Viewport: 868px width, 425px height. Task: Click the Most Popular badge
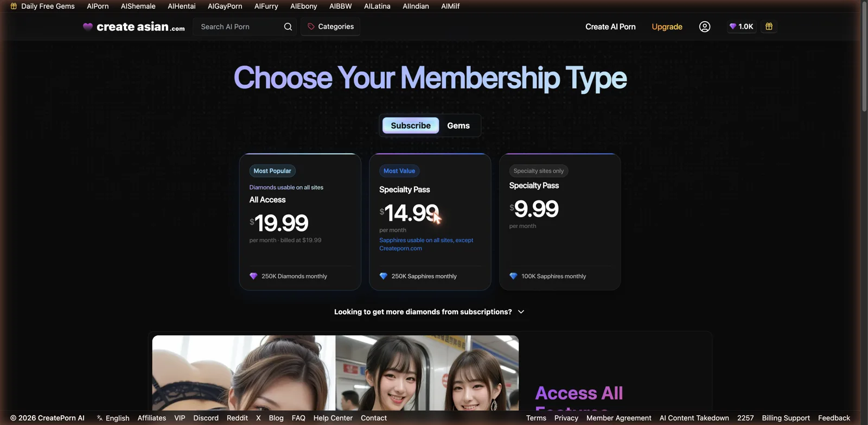point(272,171)
